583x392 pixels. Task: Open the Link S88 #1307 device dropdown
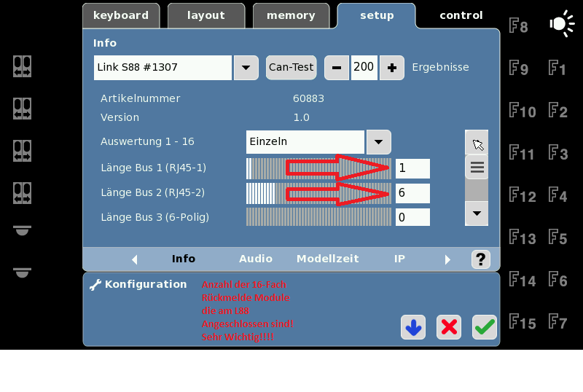click(246, 68)
